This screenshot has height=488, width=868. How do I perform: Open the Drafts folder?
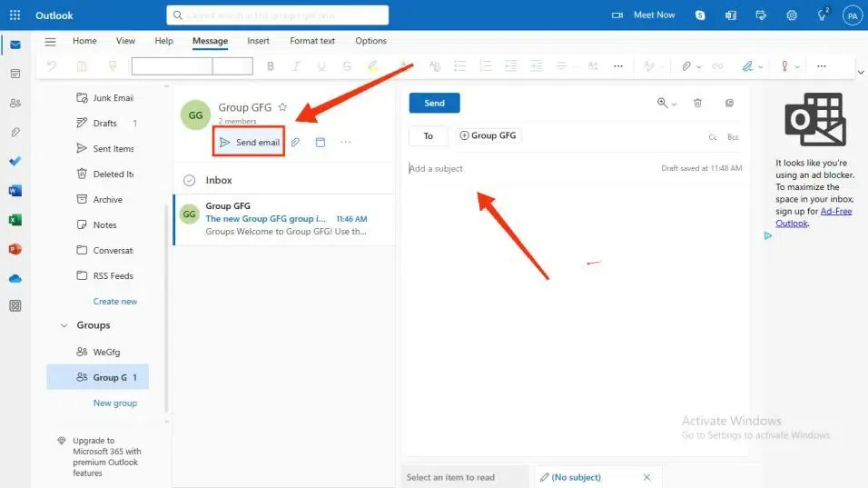pos(104,123)
